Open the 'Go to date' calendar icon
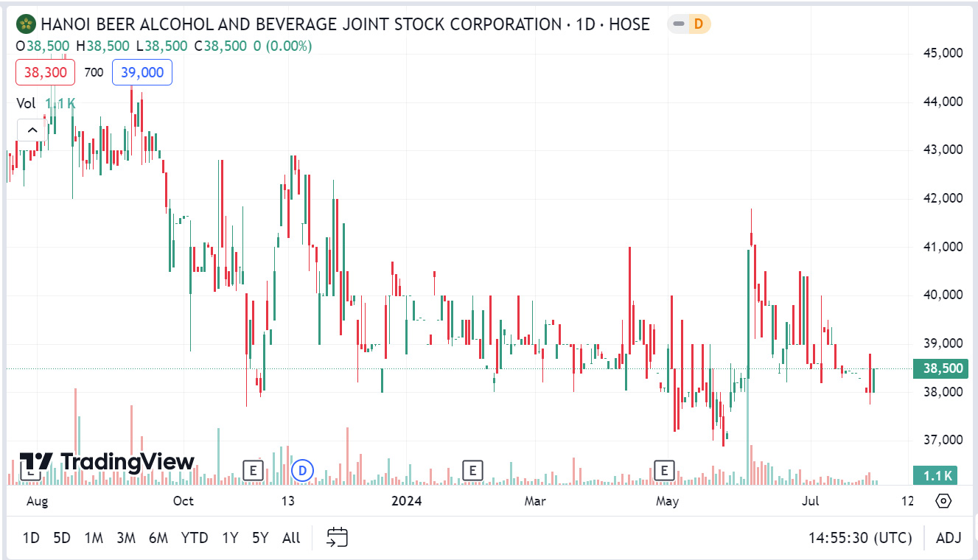Image resolution: width=978 pixels, height=560 pixels. point(338,538)
